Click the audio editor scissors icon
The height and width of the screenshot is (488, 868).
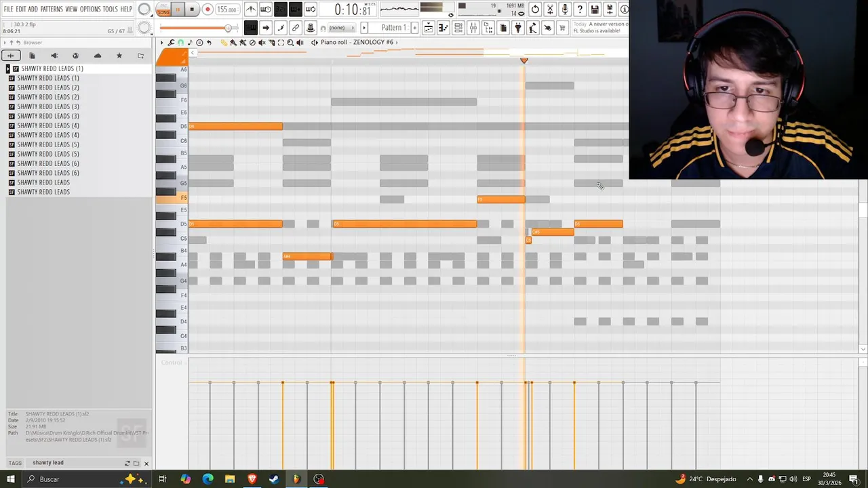click(x=550, y=9)
